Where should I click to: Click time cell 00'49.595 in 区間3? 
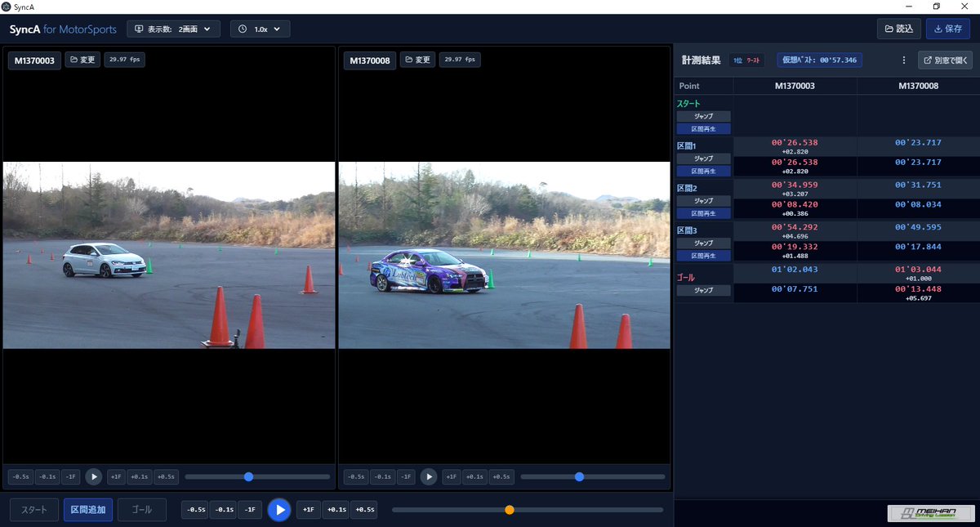918,227
